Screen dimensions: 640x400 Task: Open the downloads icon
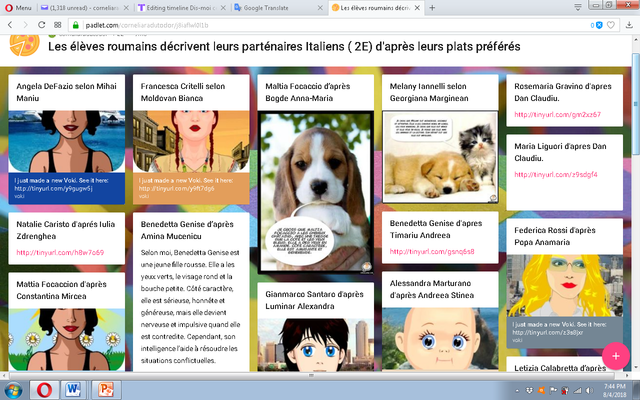click(629, 25)
